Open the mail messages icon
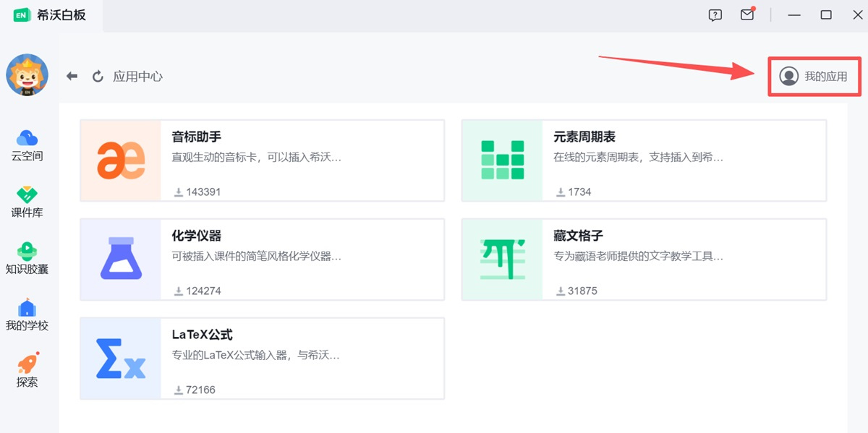This screenshot has width=868, height=433. click(747, 15)
